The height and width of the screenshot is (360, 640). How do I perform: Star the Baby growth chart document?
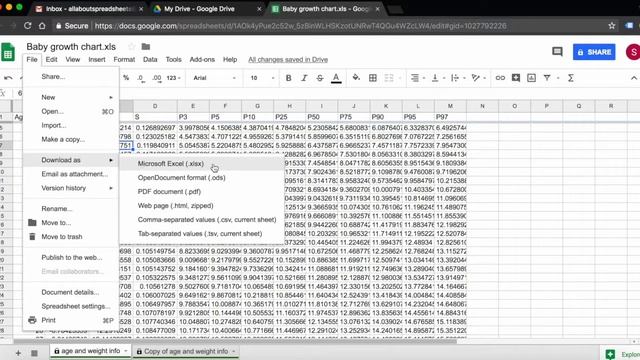131,47
